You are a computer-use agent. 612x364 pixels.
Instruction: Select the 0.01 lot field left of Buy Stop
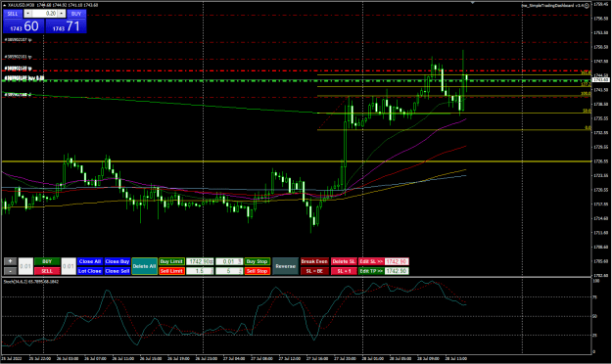229,261
